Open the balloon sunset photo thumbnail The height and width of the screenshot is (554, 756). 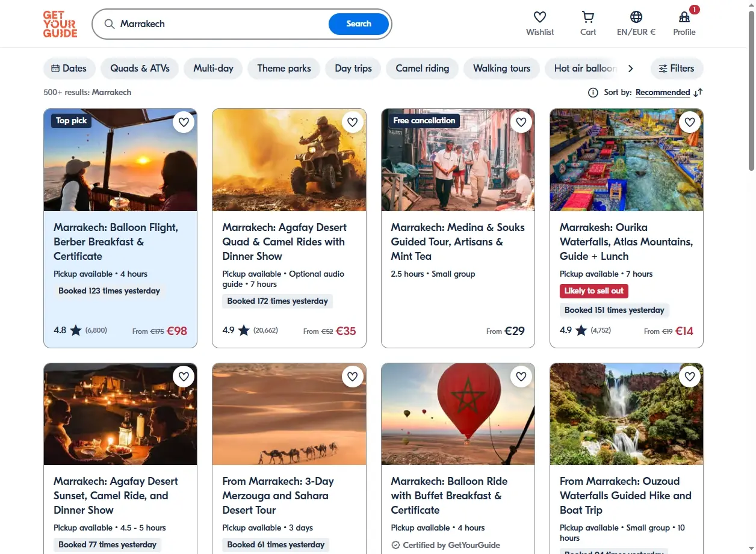click(120, 160)
